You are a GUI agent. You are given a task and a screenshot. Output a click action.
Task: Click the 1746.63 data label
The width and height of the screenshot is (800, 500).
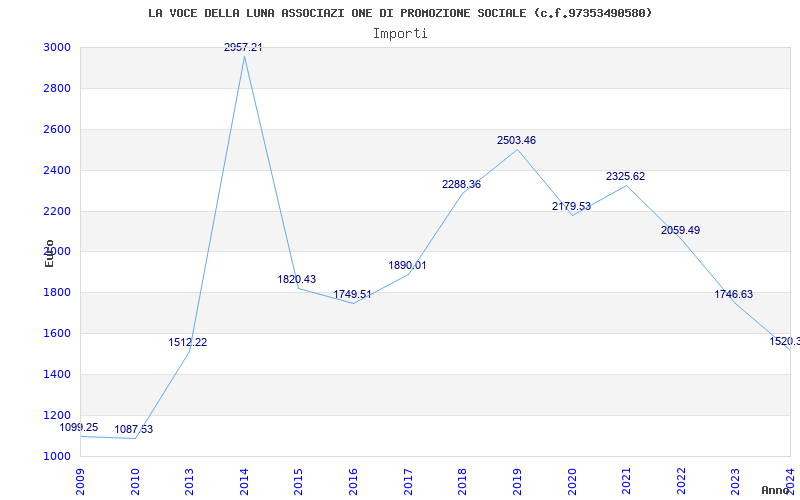coord(734,294)
